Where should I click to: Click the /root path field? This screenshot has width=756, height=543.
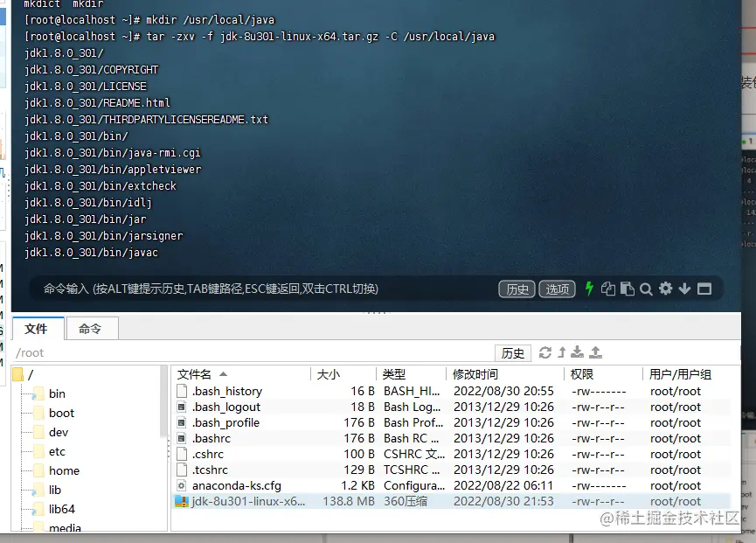point(253,352)
